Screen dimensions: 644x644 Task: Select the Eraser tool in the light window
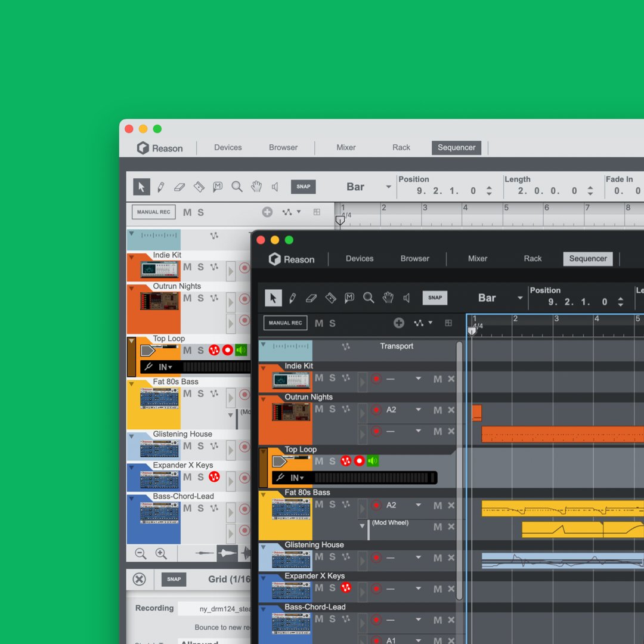point(179,187)
